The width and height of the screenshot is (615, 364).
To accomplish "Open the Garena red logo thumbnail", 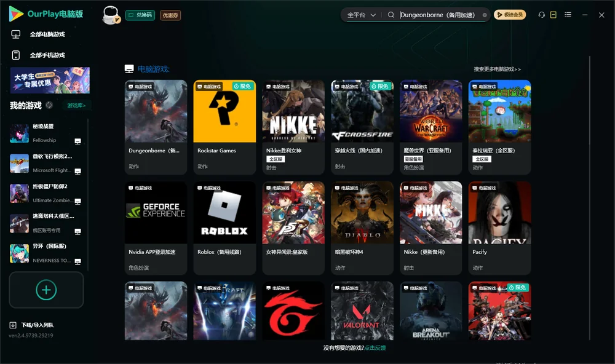I will tap(293, 311).
